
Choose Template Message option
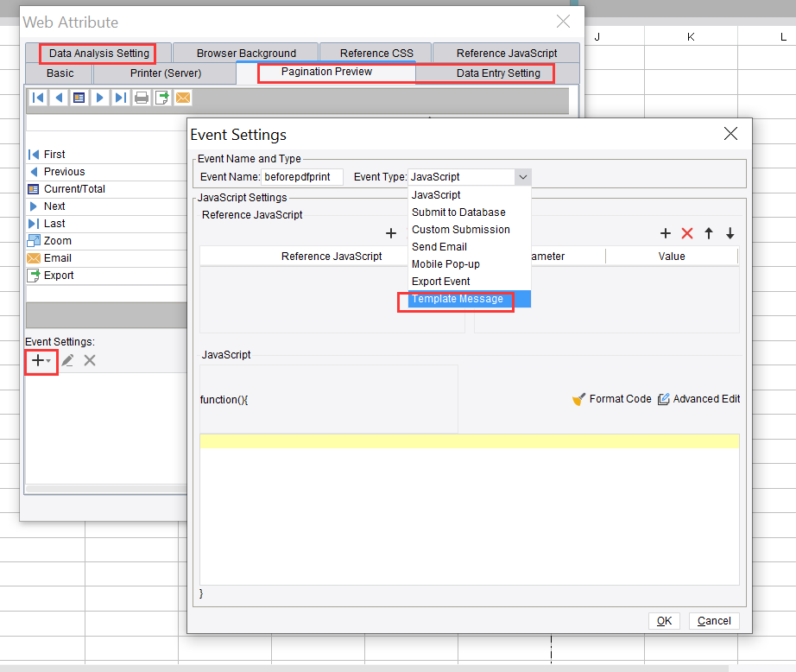(470, 299)
